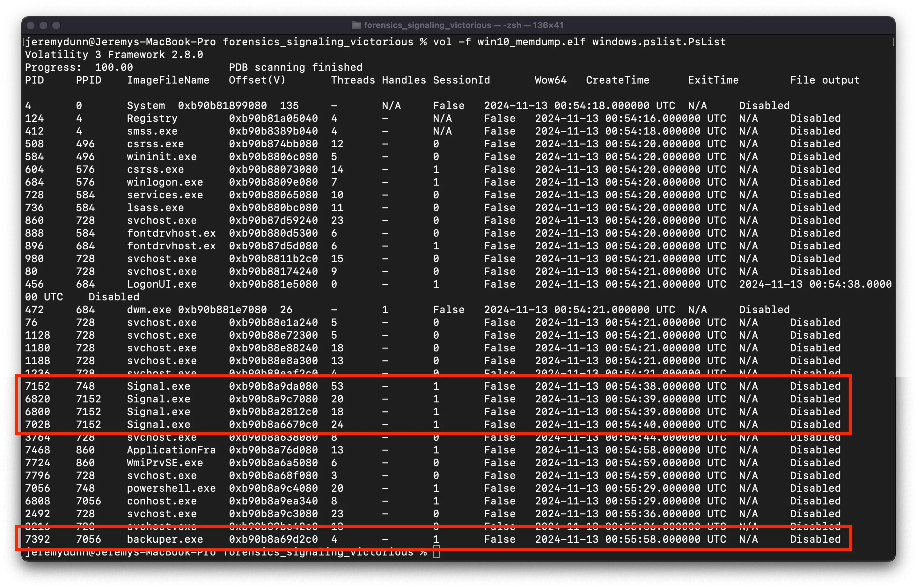Click the ImageFileName column header
Screen dimensions: 917x588
tap(168, 80)
